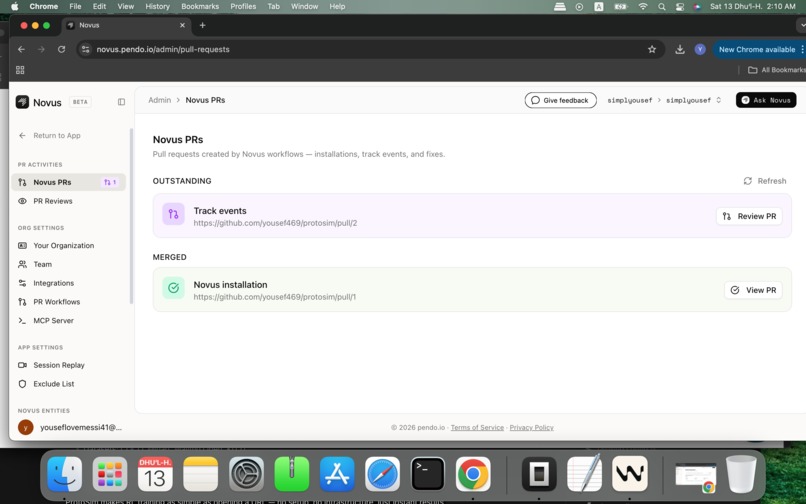Image resolution: width=806 pixels, height=504 pixels.
Task: Click the site info icon in address bar
Action: 85,49
